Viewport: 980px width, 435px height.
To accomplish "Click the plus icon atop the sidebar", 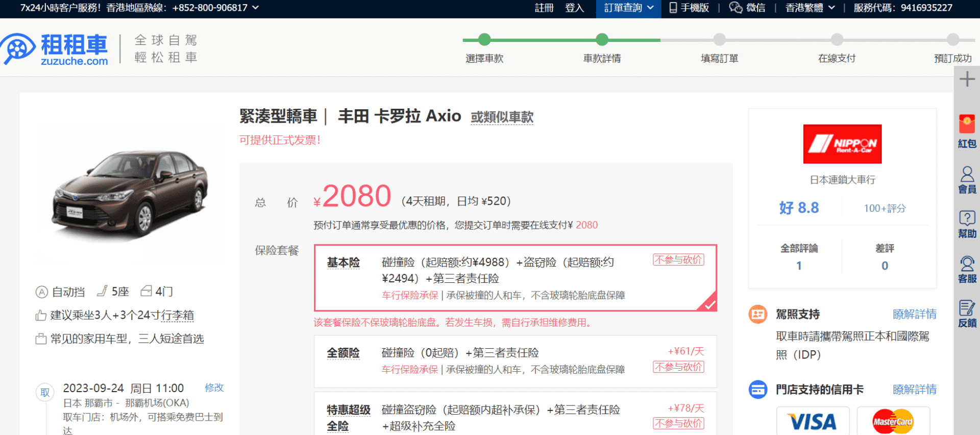I will [x=967, y=79].
